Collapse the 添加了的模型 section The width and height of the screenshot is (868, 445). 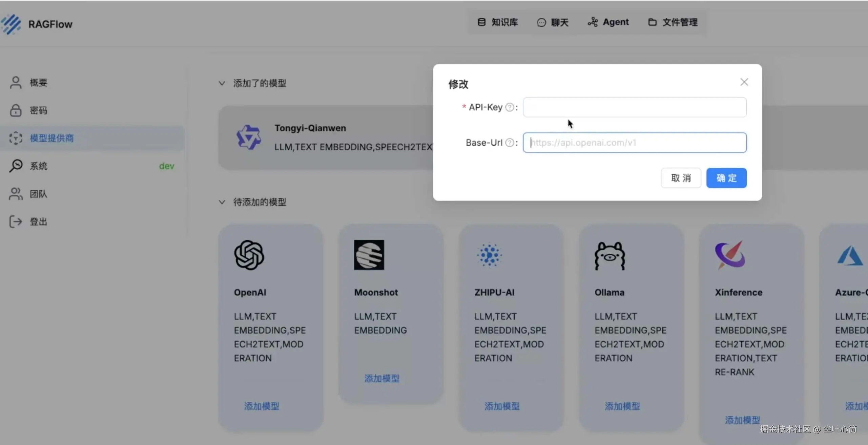(x=222, y=83)
